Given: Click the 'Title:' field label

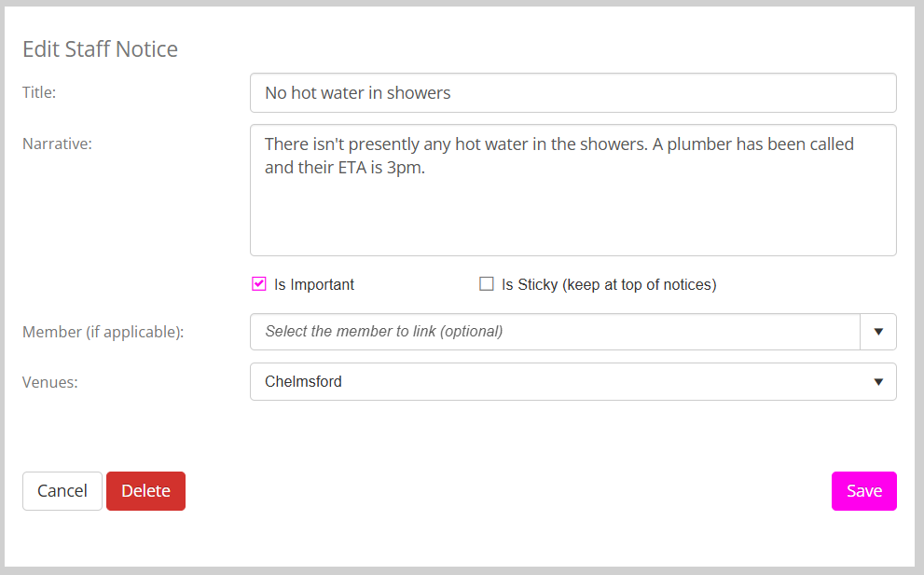Looking at the screenshot, I should [x=39, y=92].
